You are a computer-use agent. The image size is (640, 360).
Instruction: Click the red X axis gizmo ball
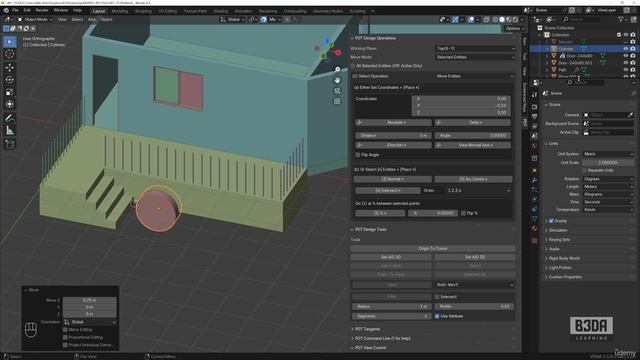point(338,53)
